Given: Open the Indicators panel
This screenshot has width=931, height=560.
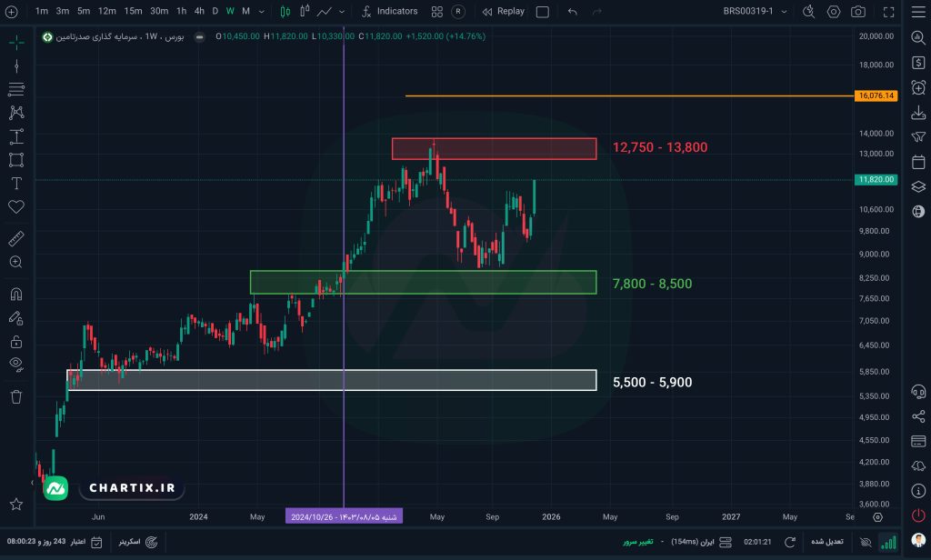Looking at the screenshot, I should (389, 12).
